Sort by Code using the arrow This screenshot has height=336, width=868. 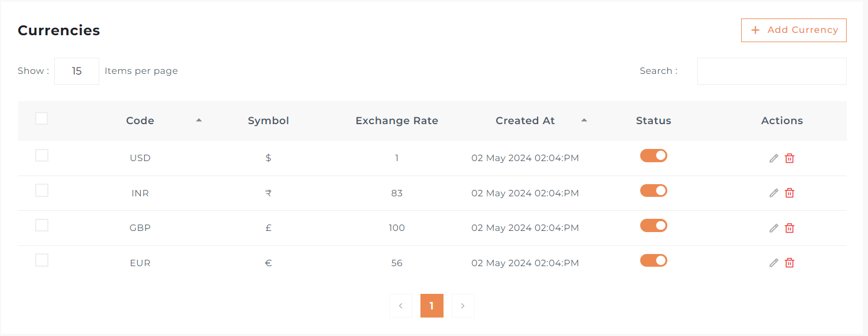(x=199, y=120)
